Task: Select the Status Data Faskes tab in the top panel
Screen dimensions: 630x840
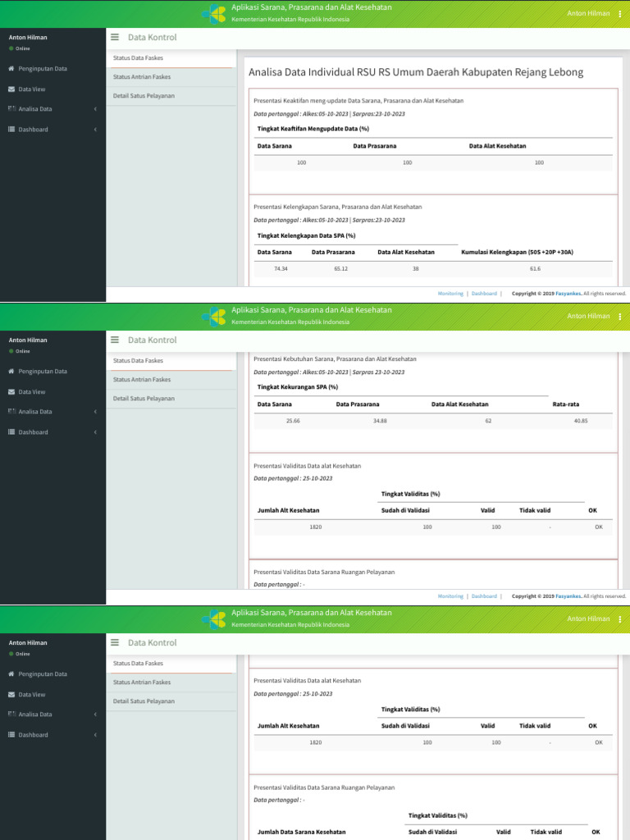Action: [x=138, y=58]
